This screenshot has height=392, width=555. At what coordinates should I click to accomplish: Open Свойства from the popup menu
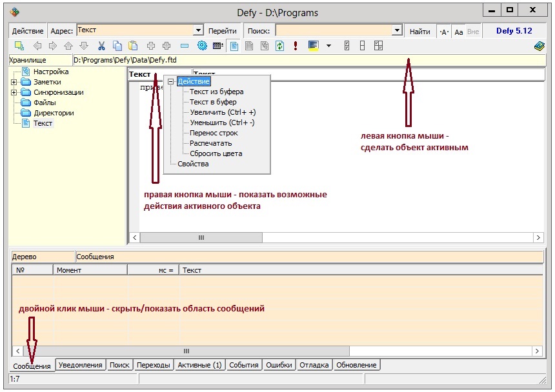click(193, 164)
